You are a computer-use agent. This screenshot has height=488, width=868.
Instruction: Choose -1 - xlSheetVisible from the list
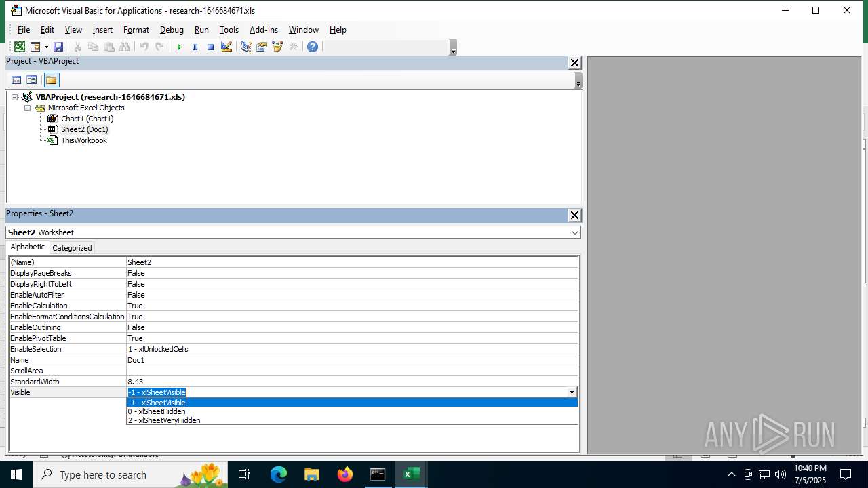coord(352,403)
